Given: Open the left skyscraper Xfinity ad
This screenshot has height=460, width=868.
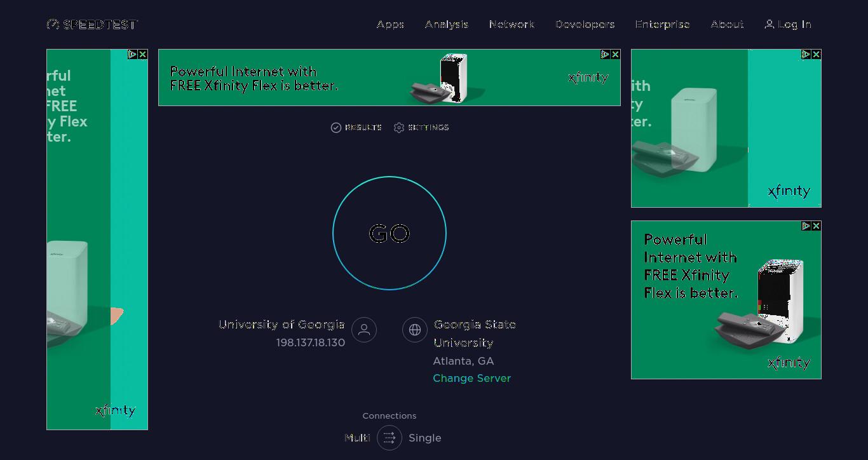Looking at the screenshot, I should tap(97, 240).
